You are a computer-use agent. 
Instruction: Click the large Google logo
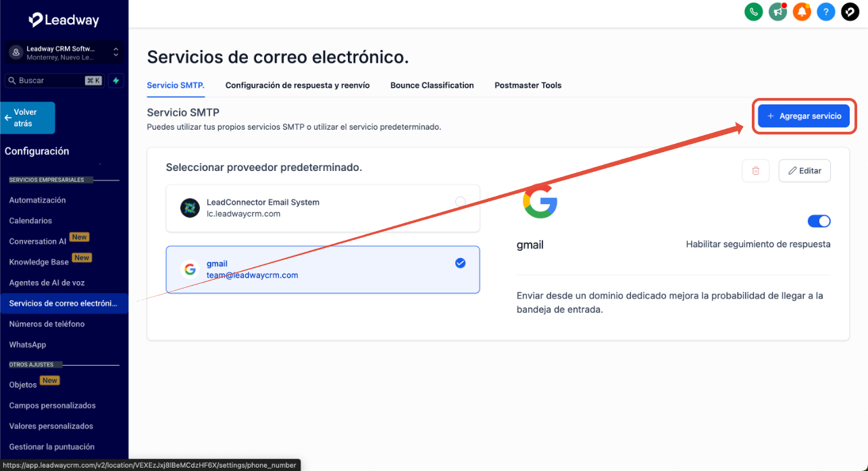(x=540, y=201)
